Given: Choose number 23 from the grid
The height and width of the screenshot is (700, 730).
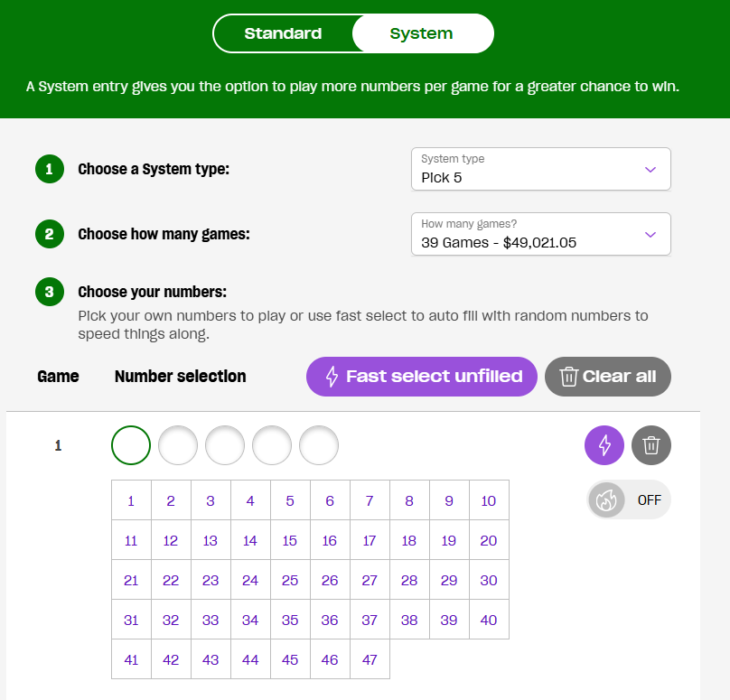Looking at the screenshot, I should tap(211, 580).
